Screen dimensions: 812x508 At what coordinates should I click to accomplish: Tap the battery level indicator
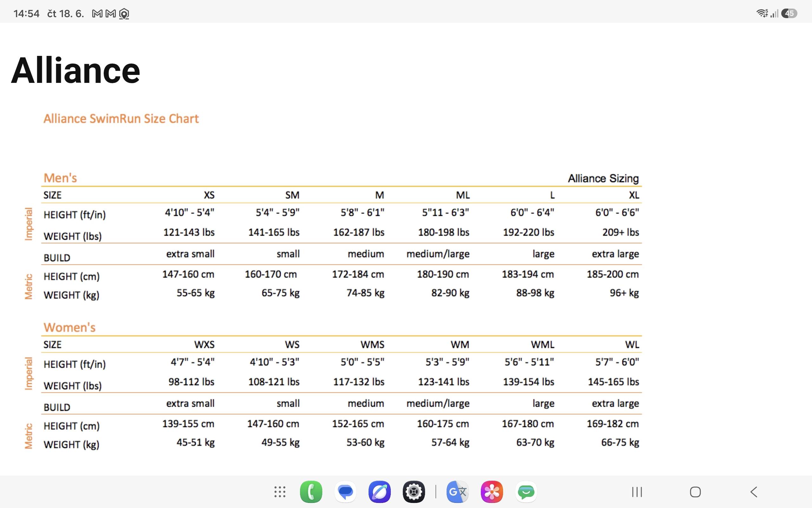click(x=789, y=13)
